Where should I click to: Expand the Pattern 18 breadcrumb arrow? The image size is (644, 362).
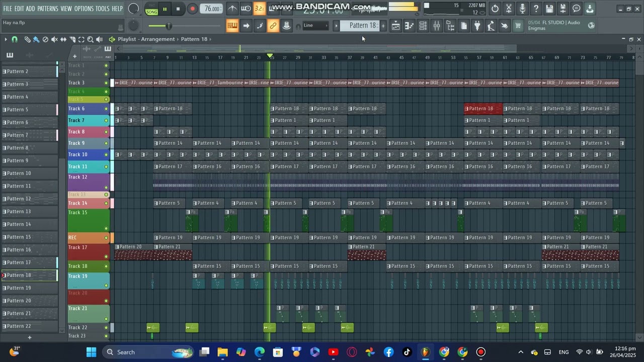coord(210,39)
